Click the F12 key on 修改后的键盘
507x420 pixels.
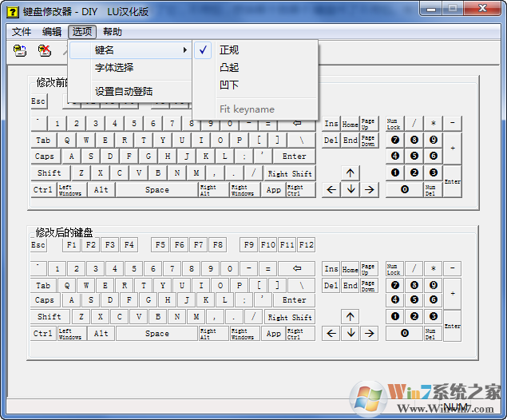point(306,244)
